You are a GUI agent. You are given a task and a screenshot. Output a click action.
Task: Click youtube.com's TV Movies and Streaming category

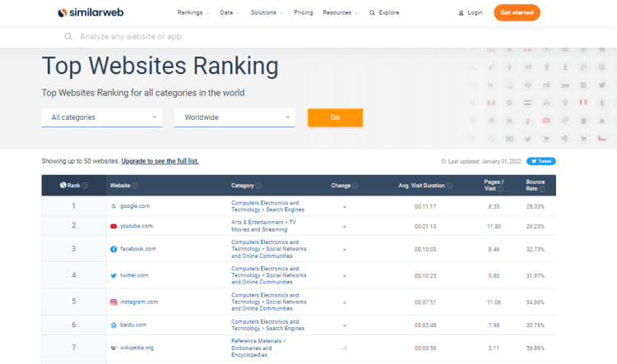tap(263, 226)
